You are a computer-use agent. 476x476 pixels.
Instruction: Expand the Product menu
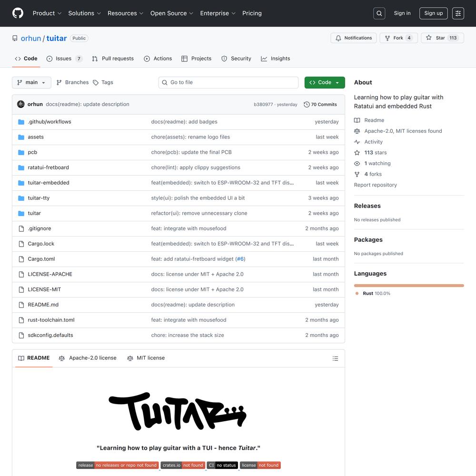(47, 13)
